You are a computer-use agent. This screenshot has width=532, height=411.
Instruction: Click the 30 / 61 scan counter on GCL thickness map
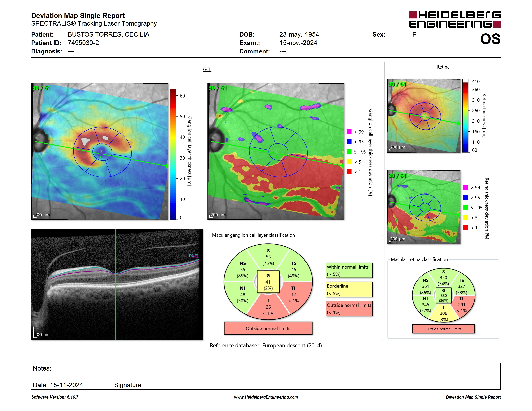(41, 88)
